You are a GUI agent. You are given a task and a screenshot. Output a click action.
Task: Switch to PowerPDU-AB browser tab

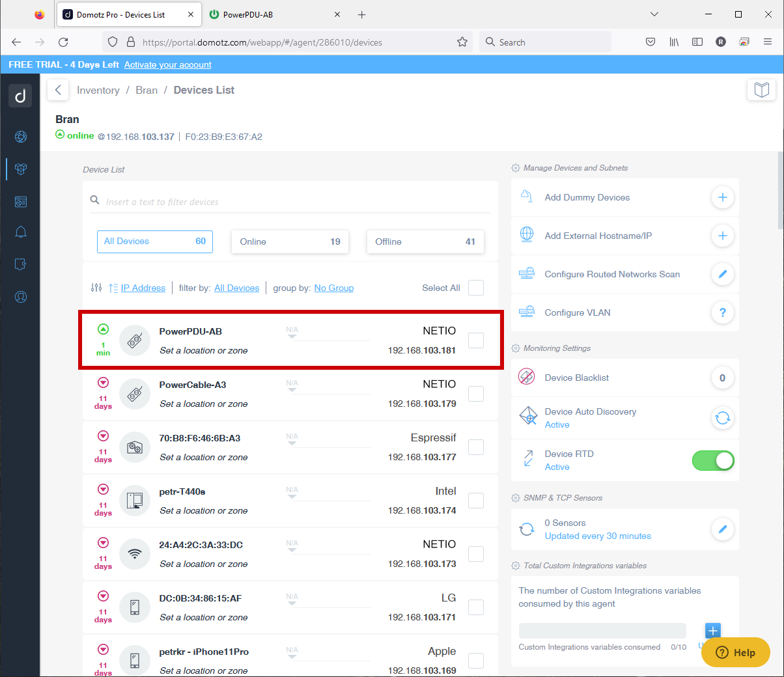click(276, 14)
